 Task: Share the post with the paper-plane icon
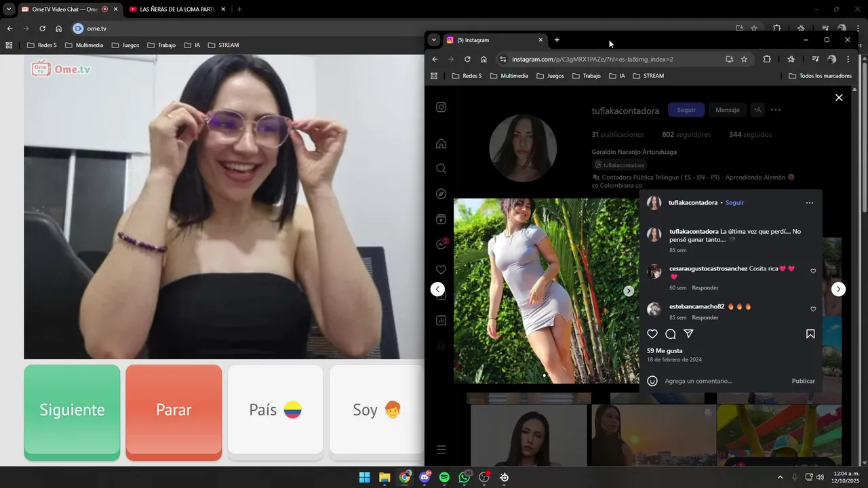pos(688,334)
